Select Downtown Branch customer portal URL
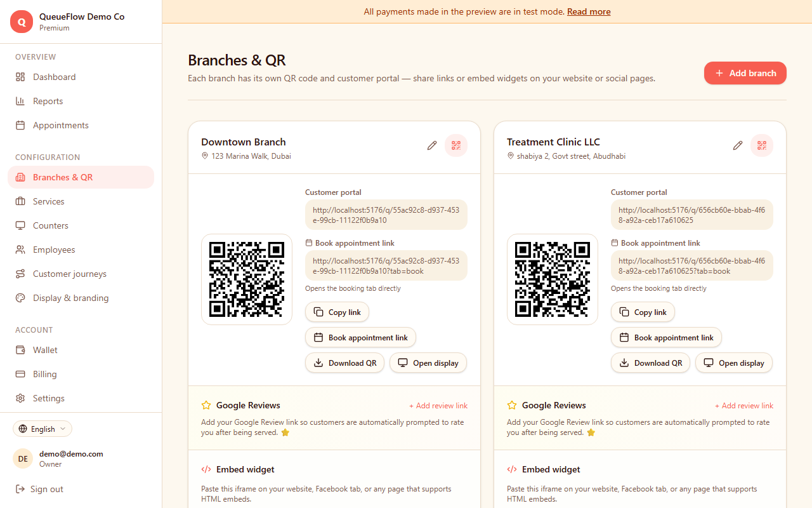This screenshot has height=508, width=812. (x=386, y=215)
